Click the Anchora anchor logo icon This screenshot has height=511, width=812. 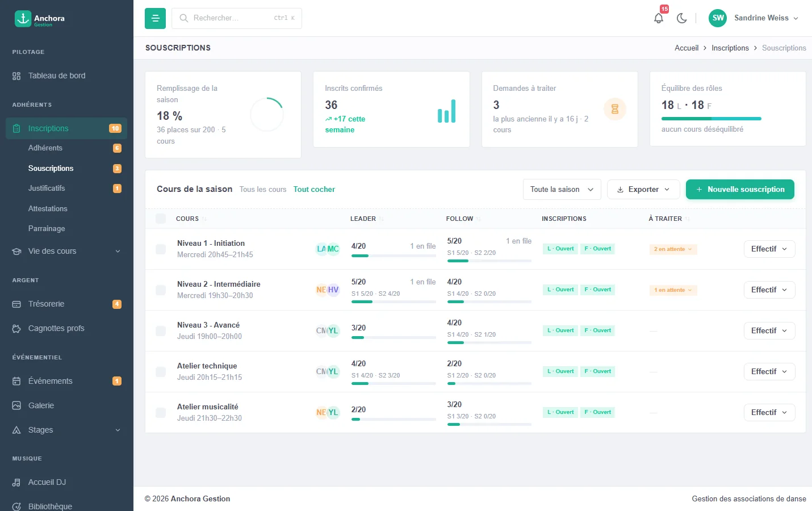point(23,19)
